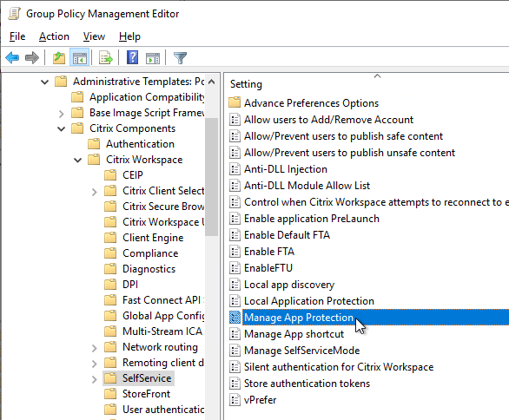Viewport: 509px width, 420px height.
Task: Select 'Anti-DLL Module Allow List' setting
Action: (307, 186)
